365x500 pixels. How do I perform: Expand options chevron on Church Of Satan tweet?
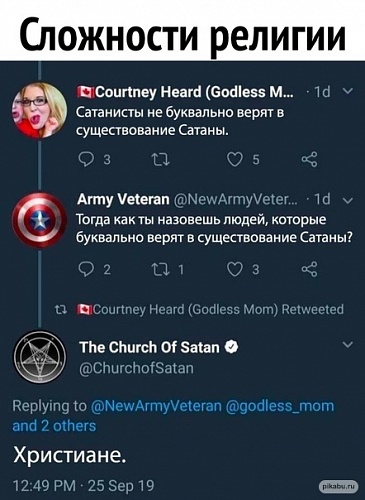point(348,345)
